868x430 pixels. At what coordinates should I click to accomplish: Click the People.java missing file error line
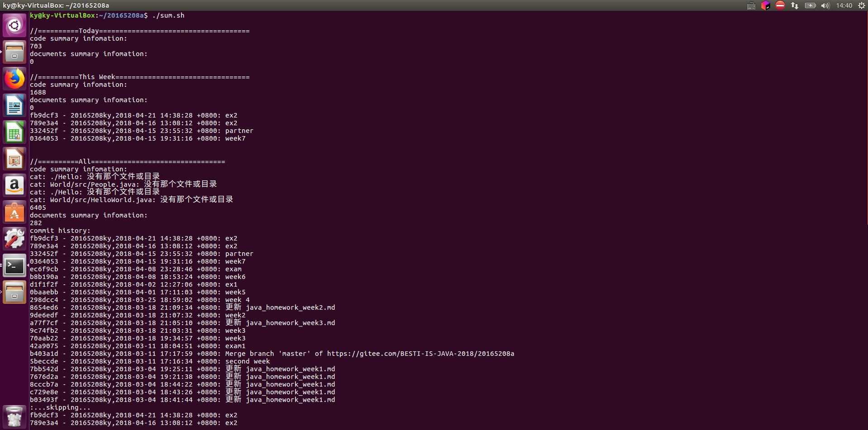click(x=124, y=184)
